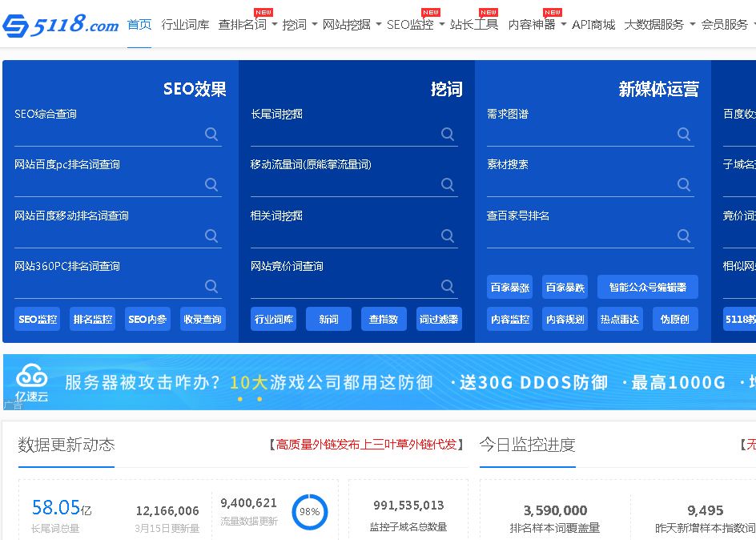
Task: Click the search icon in 素材搜索
Action: 683,185
